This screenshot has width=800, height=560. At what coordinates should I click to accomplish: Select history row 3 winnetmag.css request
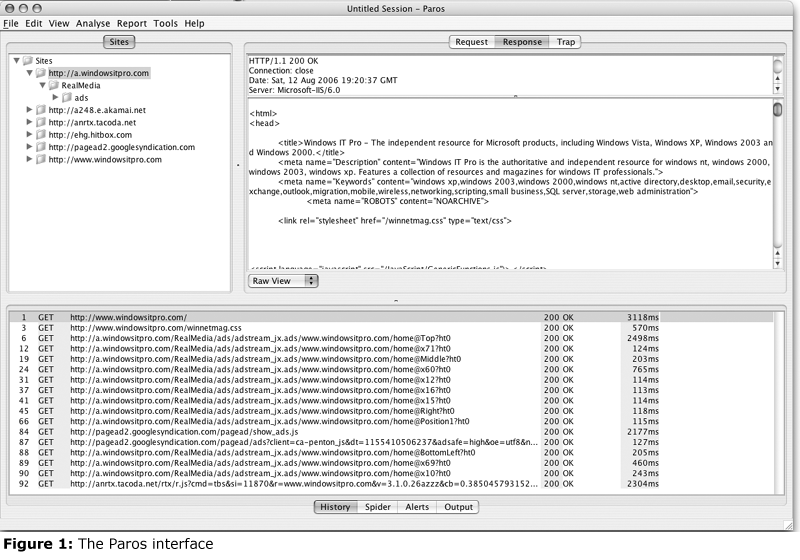(x=391, y=328)
